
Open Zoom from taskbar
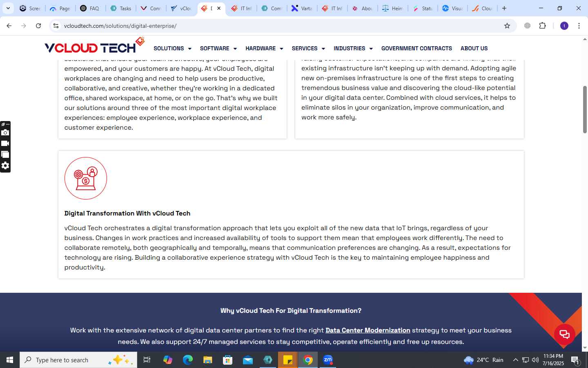[x=328, y=360]
